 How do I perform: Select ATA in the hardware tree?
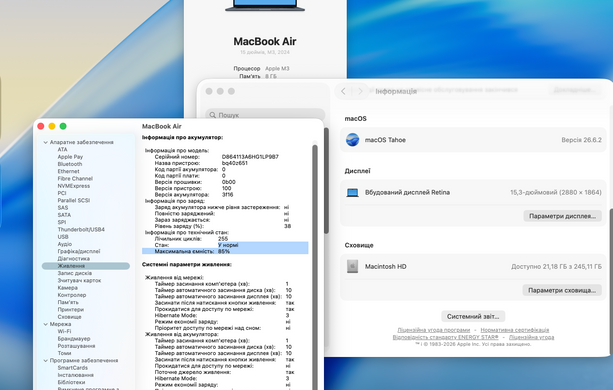[63, 149]
